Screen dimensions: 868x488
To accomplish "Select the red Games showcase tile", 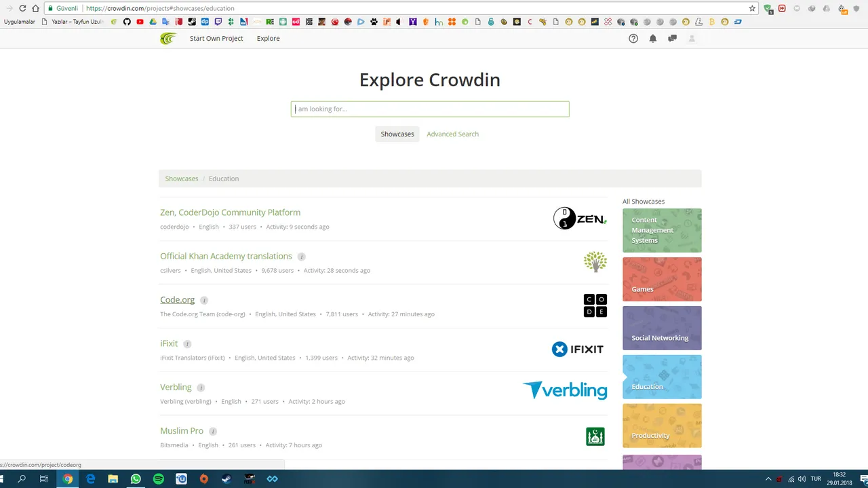I will coord(662,279).
